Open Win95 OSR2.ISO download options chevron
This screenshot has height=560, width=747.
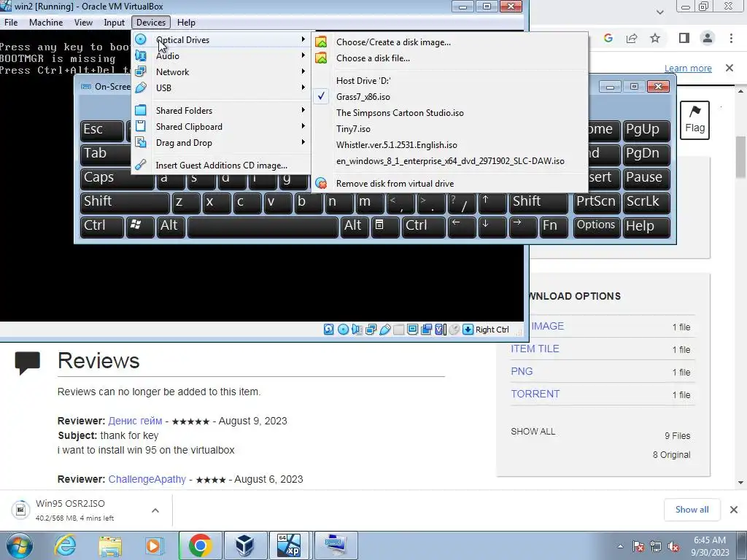tap(155, 510)
